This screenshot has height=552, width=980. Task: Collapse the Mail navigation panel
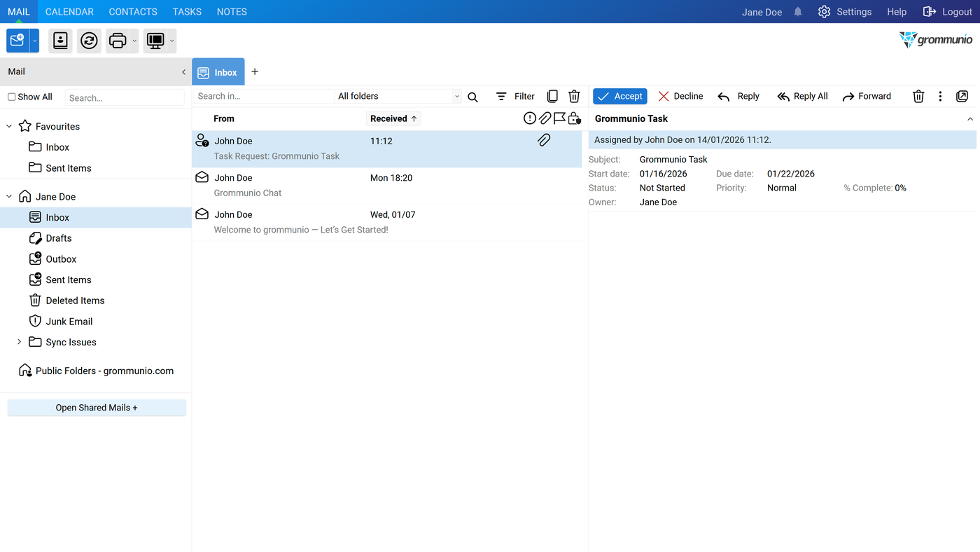(183, 72)
